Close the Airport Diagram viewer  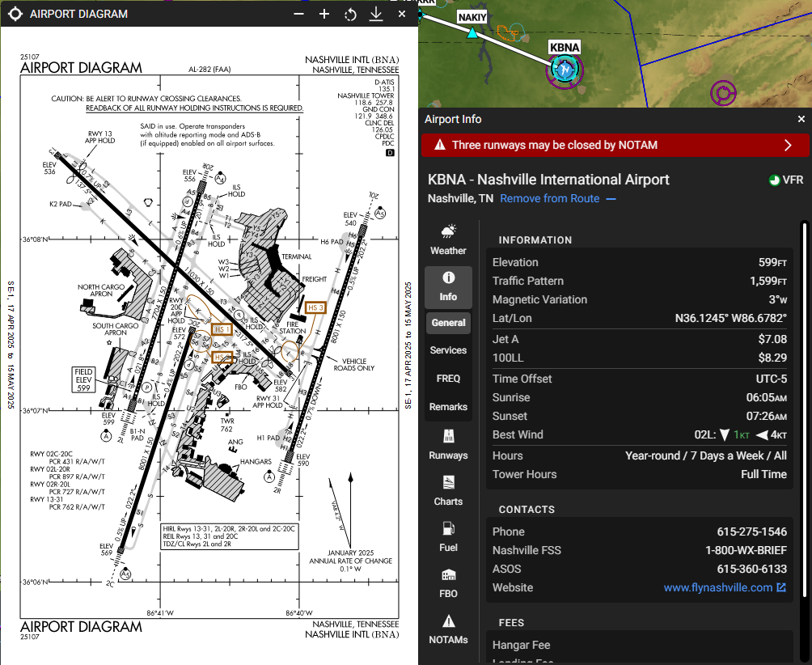(x=402, y=14)
